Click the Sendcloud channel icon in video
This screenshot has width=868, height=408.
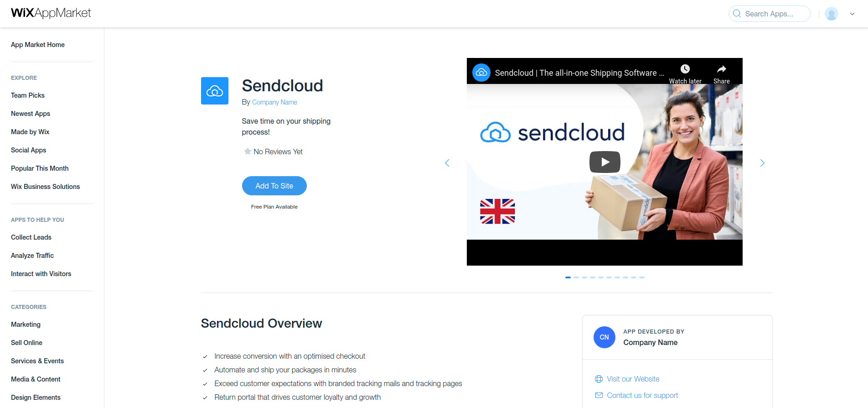coord(481,73)
